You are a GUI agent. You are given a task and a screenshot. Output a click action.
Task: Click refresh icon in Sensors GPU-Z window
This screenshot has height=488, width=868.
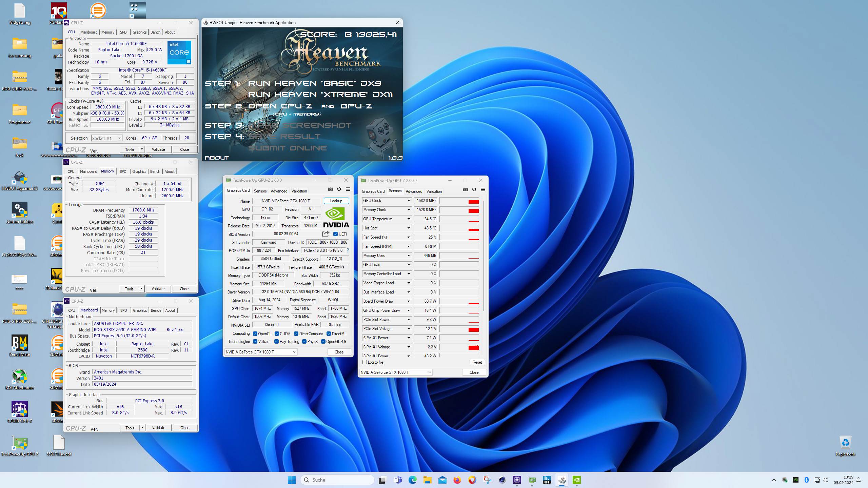click(x=474, y=190)
